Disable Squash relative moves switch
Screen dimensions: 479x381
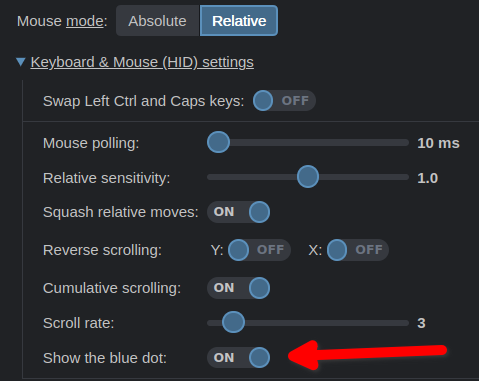pos(239,212)
